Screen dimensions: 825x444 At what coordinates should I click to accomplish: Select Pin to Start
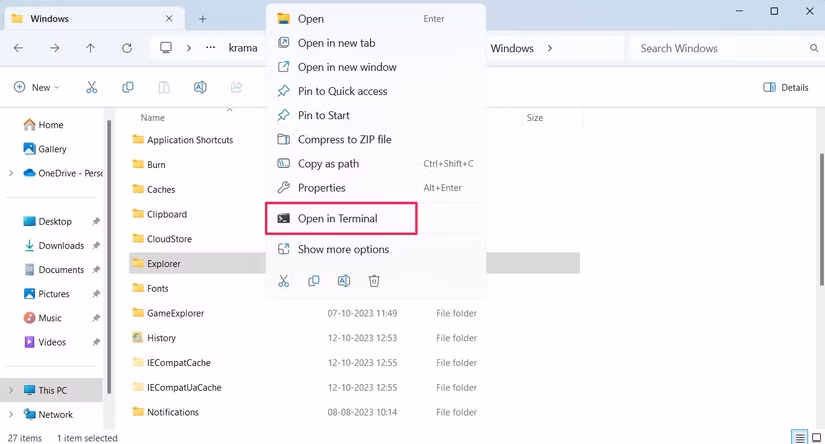tap(376, 116)
